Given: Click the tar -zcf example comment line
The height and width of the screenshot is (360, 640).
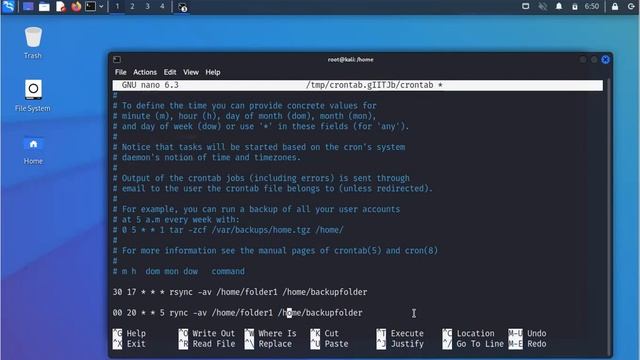Looking at the screenshot, I should point(228,230).
